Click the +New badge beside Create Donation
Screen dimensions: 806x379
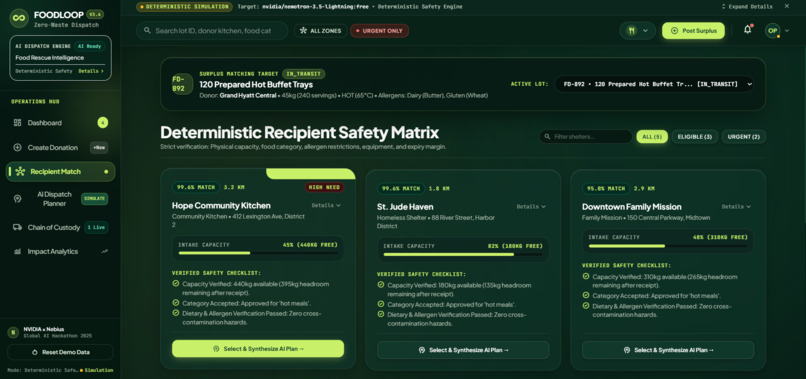pos(99,148)
